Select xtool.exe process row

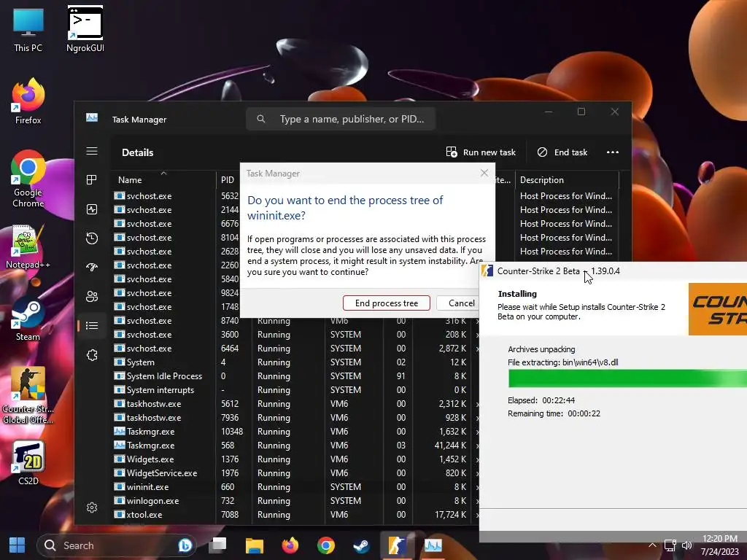[x=295, y=514]
